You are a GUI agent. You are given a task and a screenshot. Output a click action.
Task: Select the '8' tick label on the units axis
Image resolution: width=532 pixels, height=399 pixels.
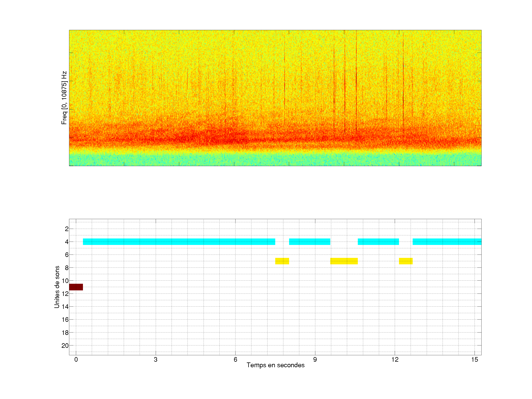pyautogui.click(x=67, y=268)
